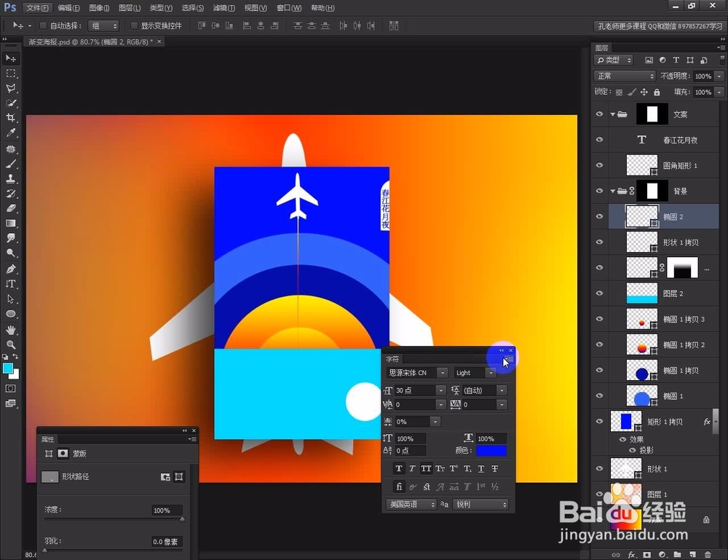Open the 滤镜 menu

(x=223, y=8)
